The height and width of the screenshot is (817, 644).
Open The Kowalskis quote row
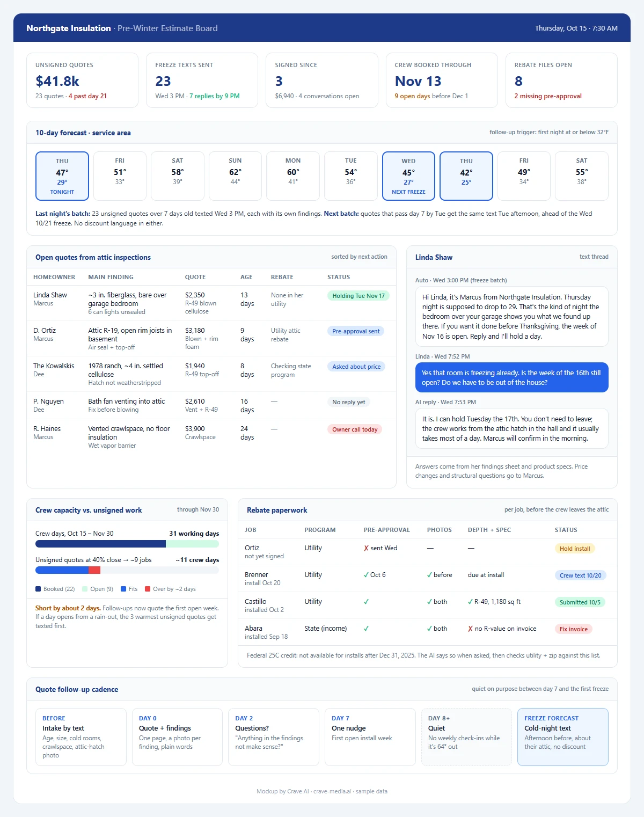coord(211,374)
